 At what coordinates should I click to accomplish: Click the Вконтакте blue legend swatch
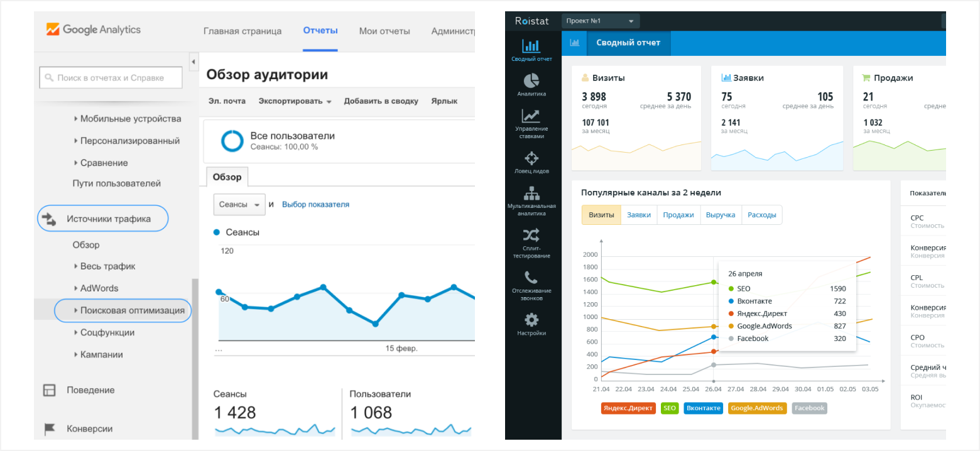[x=703, y=408]
